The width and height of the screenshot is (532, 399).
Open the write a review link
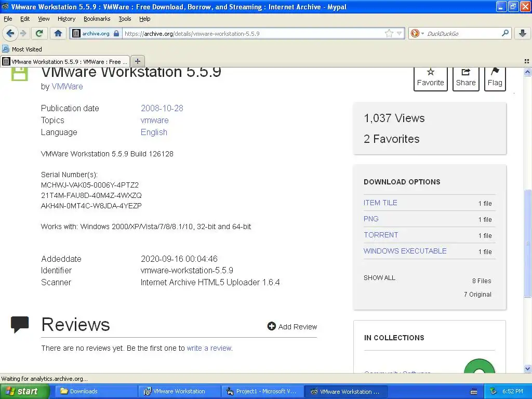pyautogui.click(x=209, y=348)
